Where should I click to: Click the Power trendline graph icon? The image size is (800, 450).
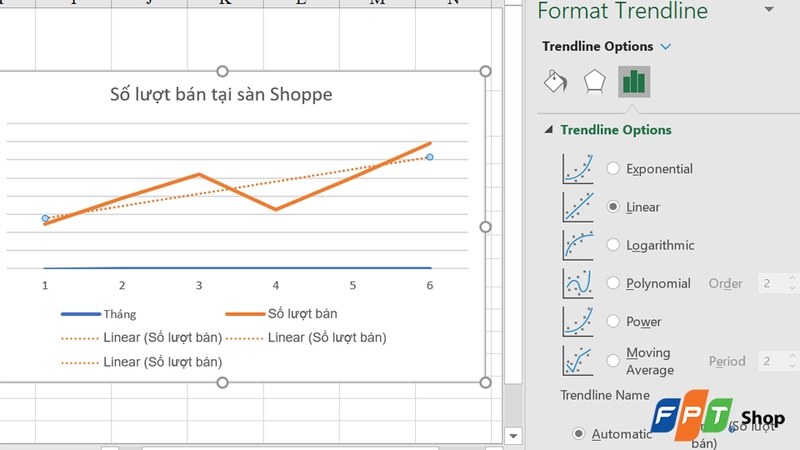(x=578, y=321)
